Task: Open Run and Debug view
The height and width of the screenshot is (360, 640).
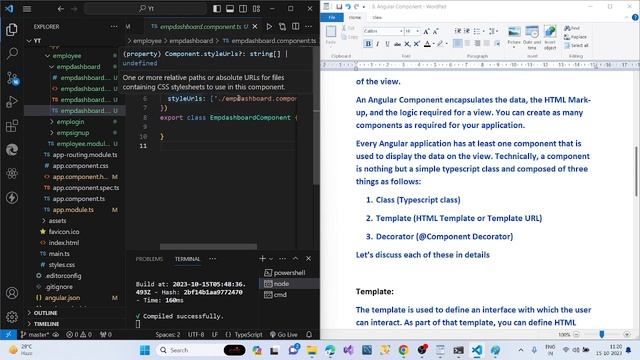Action: point(12,102)
